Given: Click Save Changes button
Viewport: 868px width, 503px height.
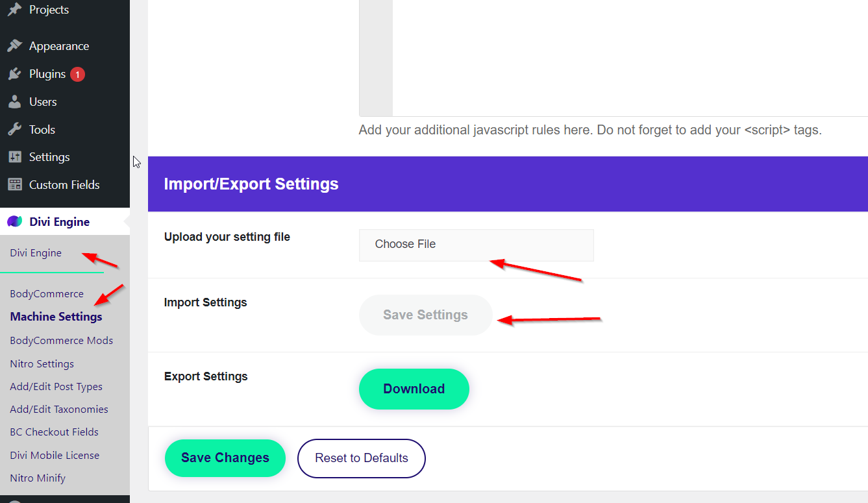Looking at the screenshot, I should click(x=225, y=458).
